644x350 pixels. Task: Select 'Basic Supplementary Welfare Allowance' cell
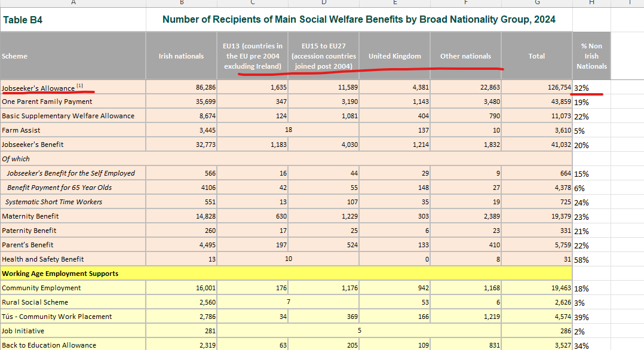[73, 116]
